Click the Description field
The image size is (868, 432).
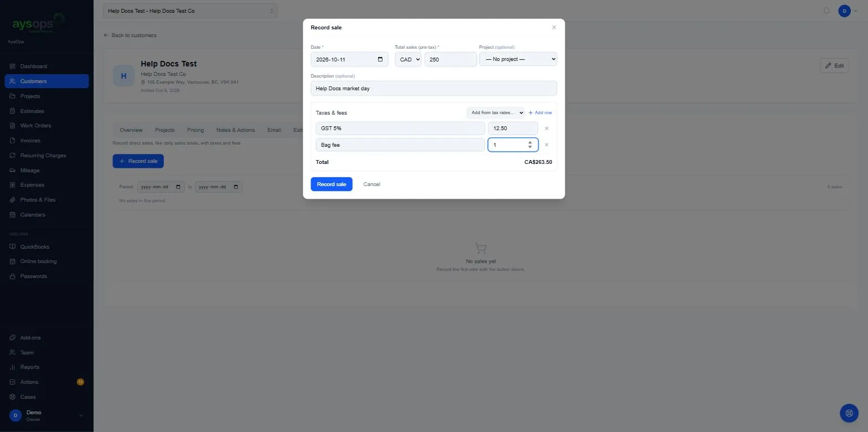434,88
